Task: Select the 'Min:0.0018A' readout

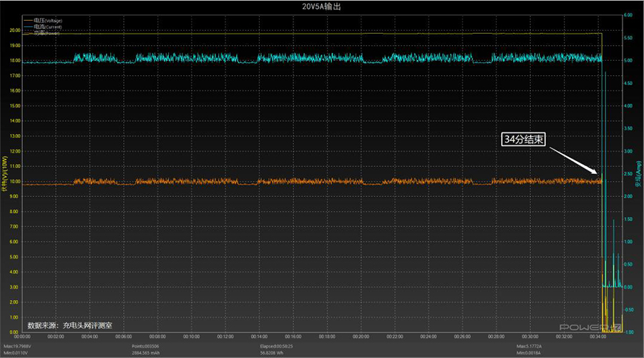Action: [529, 353]
